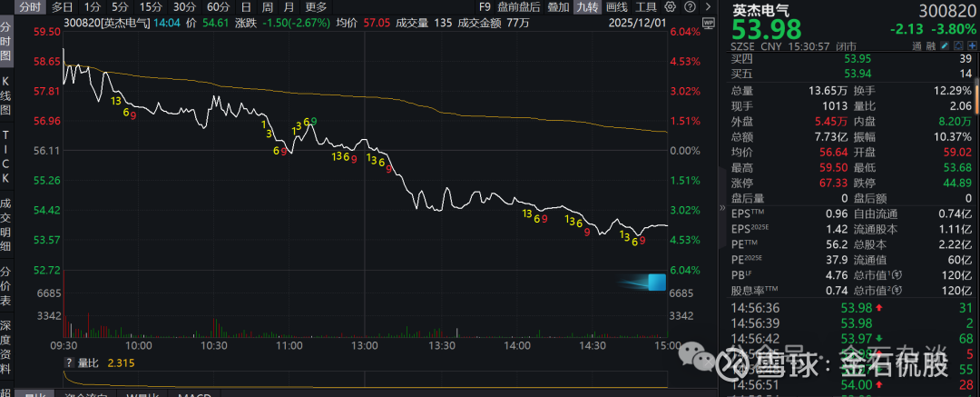980x397 pixels.
Task: Open the 更多 periods dropdown
Action: point(317,7)
